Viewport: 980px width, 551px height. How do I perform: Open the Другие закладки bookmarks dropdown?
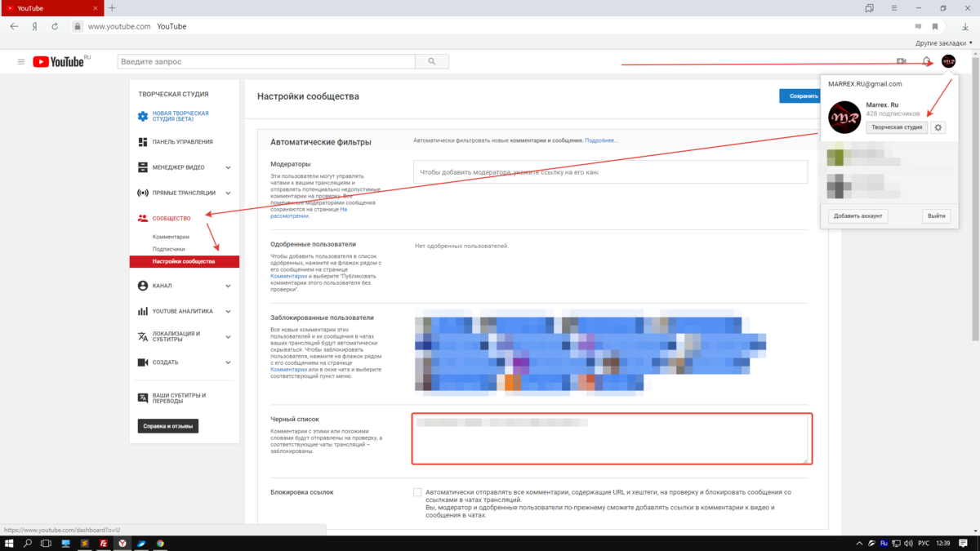(x=945, y=42)
